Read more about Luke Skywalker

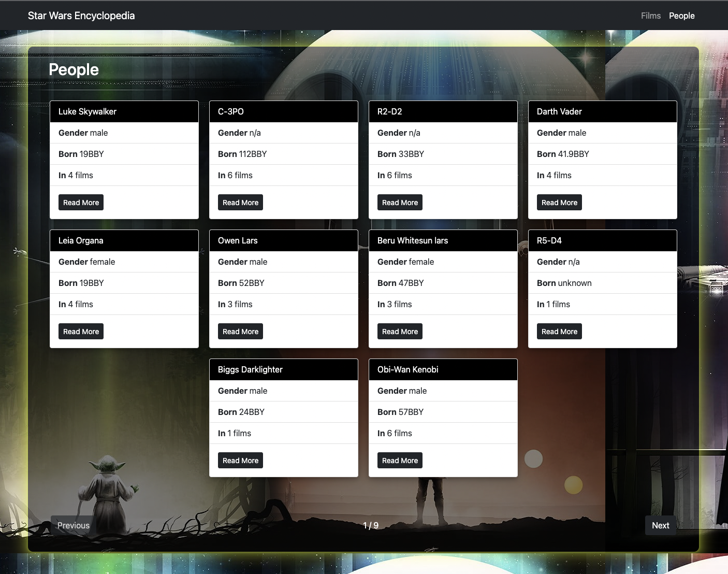pyautogui.click(x=81, y=203)
